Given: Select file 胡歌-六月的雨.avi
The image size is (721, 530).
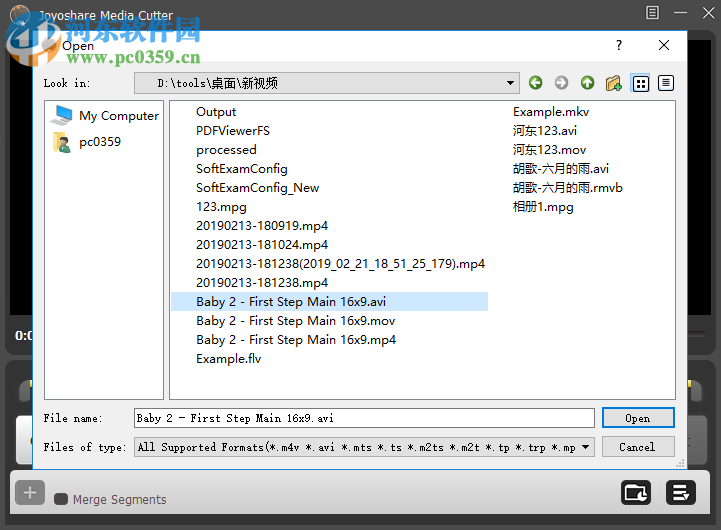Looking at the screenshot, I should pos(561,169).
